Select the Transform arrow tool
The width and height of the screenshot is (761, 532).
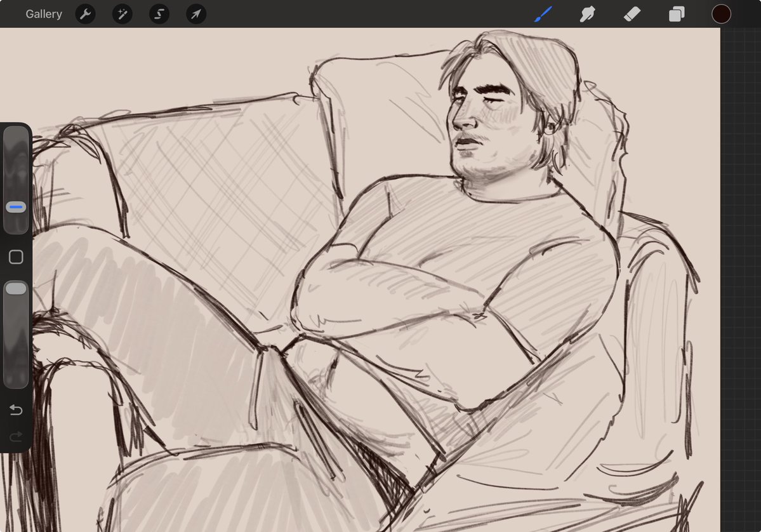click(x=195, y=13)
